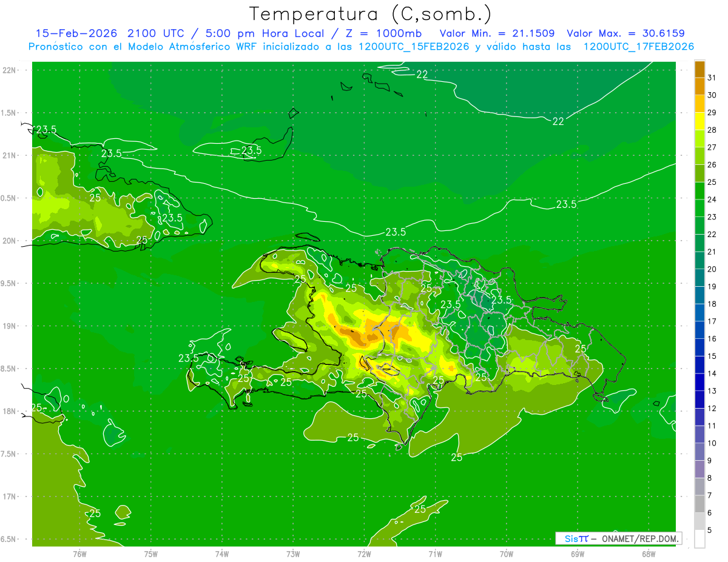Click "5:00 pm Hora Local" text

[263, 33]
